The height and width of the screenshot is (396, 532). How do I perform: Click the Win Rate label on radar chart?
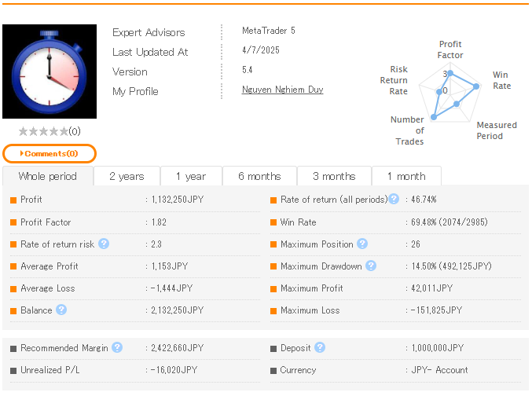point(501,80)
